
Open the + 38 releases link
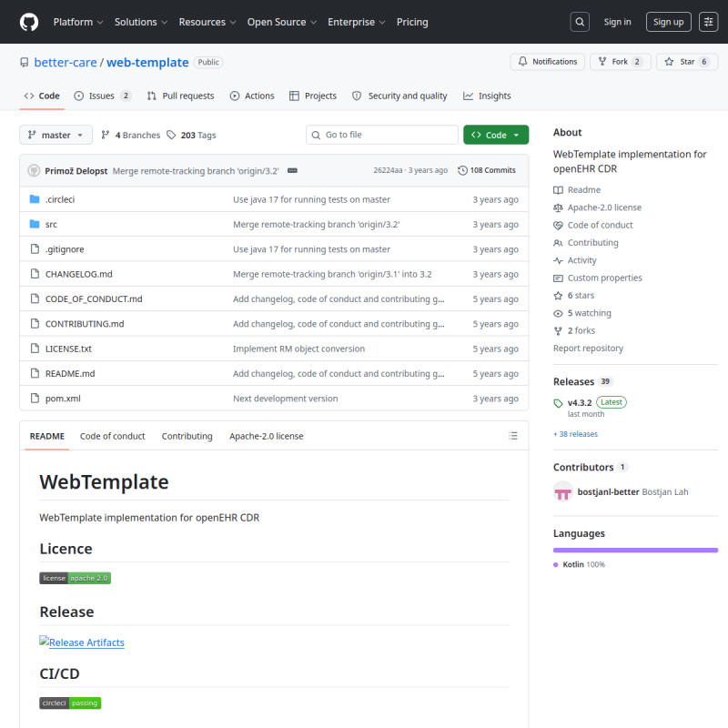(576, 434)
